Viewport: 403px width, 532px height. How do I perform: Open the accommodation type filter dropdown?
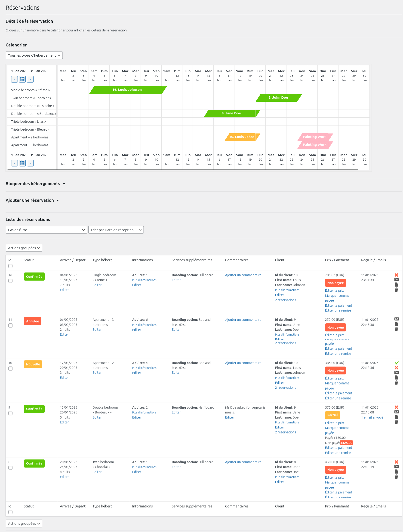point(34,55)
